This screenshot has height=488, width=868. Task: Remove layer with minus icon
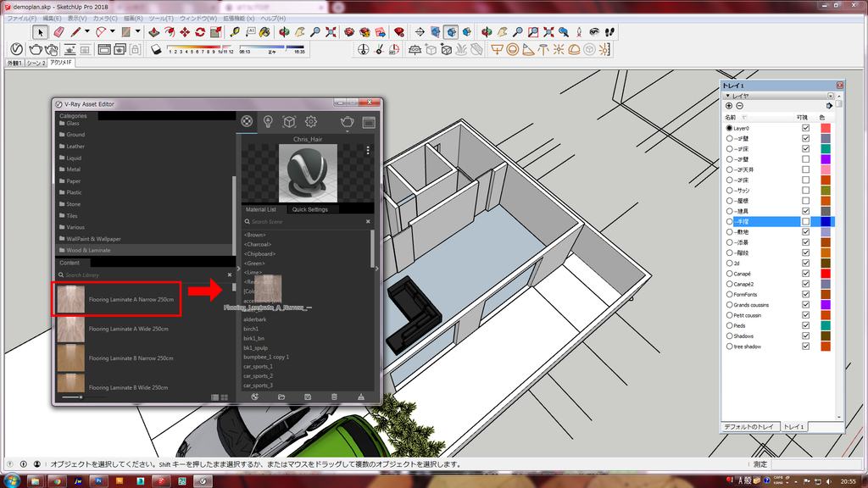[739, 106]
